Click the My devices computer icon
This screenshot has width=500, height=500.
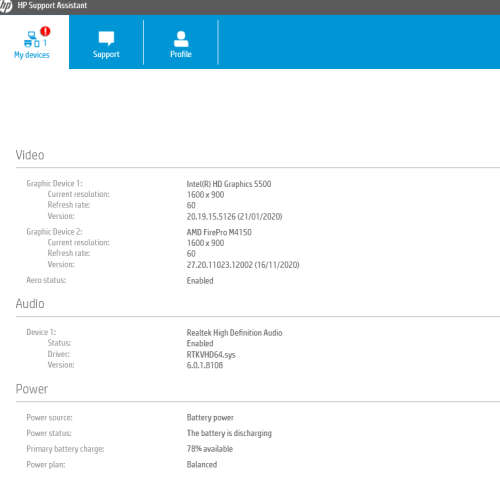(32, 39)
